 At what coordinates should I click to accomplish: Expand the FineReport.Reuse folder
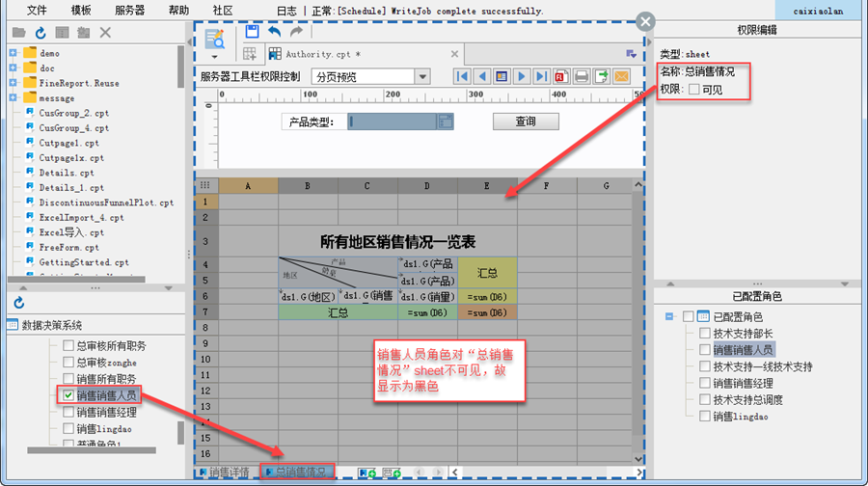click(13, 83)
